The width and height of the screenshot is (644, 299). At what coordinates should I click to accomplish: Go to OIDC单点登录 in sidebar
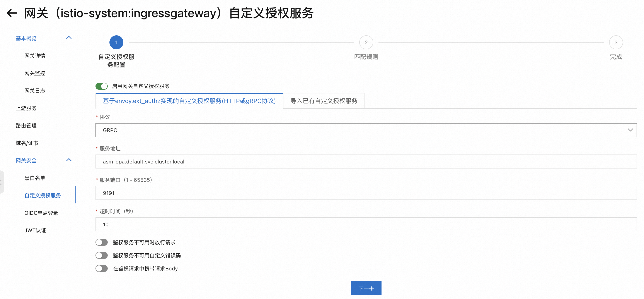(41, 213)
